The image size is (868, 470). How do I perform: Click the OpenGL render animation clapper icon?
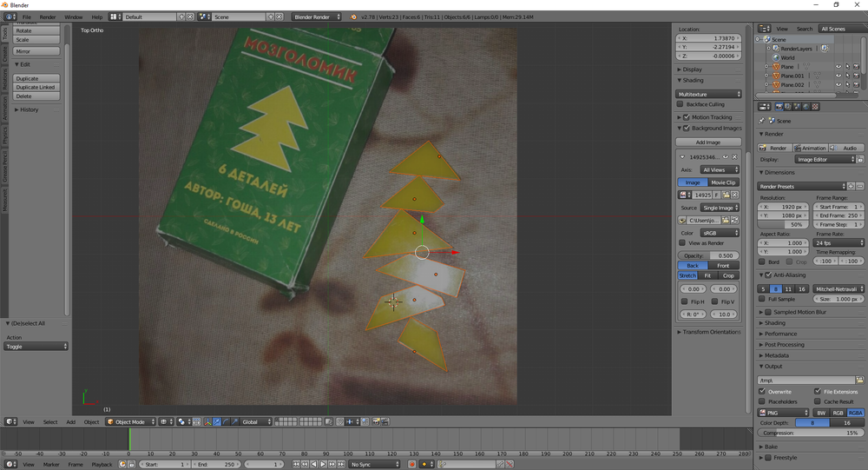pyautogui.click(x=385, y=421)
